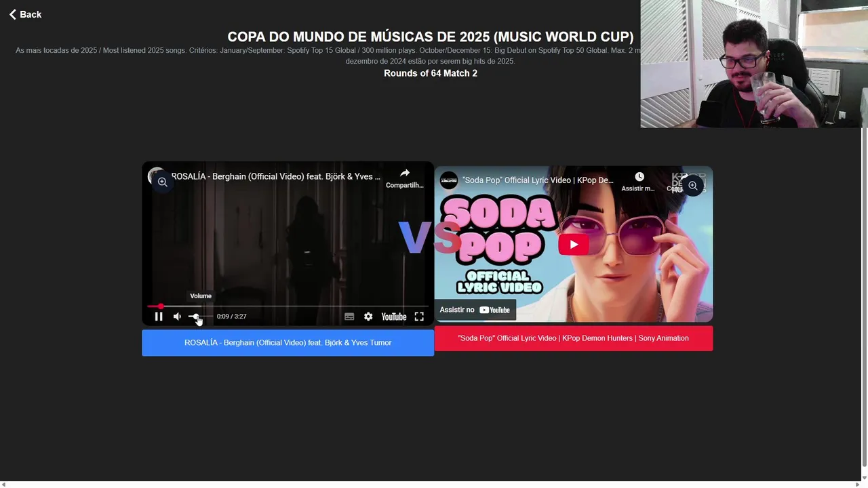The width and height of the screenshot is (868, 488).
Task: Vote for ROSALÍA Berghain blue button
Action: pyautogui.click(x=288, y=343)
